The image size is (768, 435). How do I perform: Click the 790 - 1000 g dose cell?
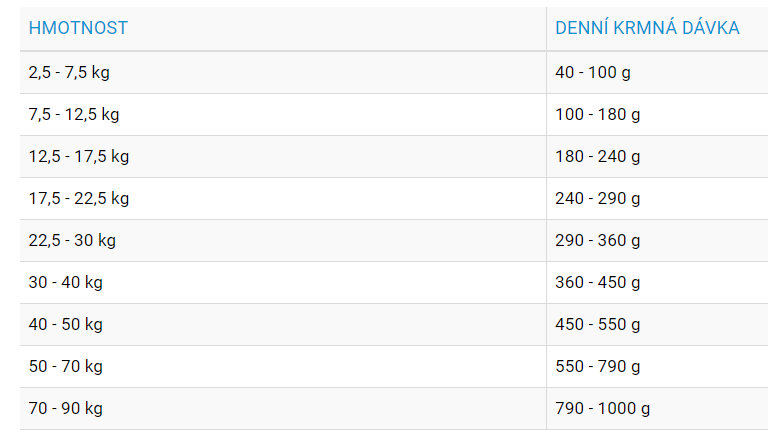(x=657, y=409)
